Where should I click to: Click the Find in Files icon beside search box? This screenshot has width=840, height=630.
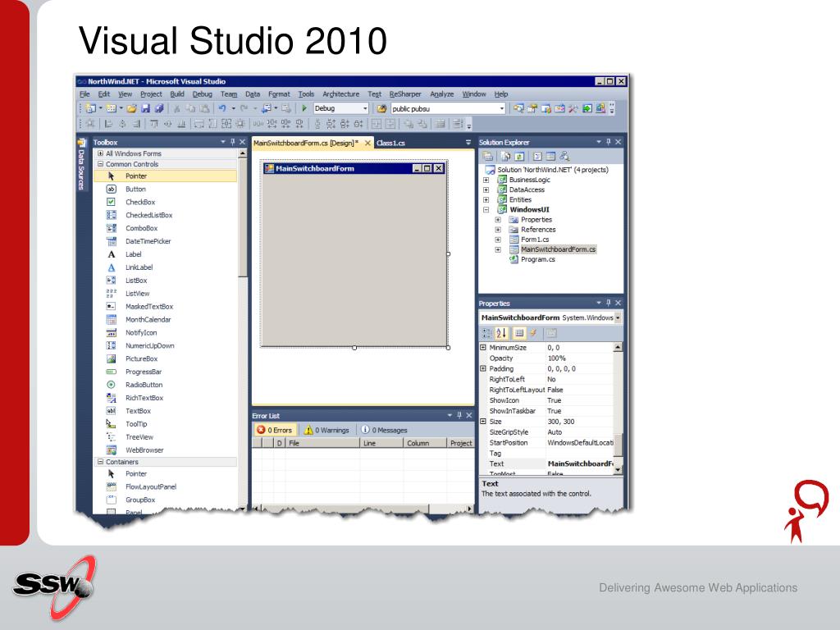pyautogui.click(x=381, y=109)
